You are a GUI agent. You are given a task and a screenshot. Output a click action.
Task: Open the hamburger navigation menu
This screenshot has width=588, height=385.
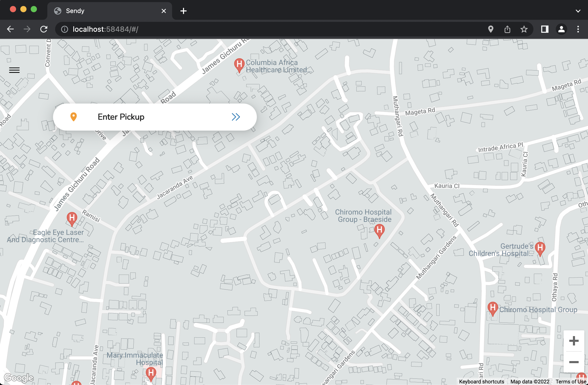coord(14,70)
